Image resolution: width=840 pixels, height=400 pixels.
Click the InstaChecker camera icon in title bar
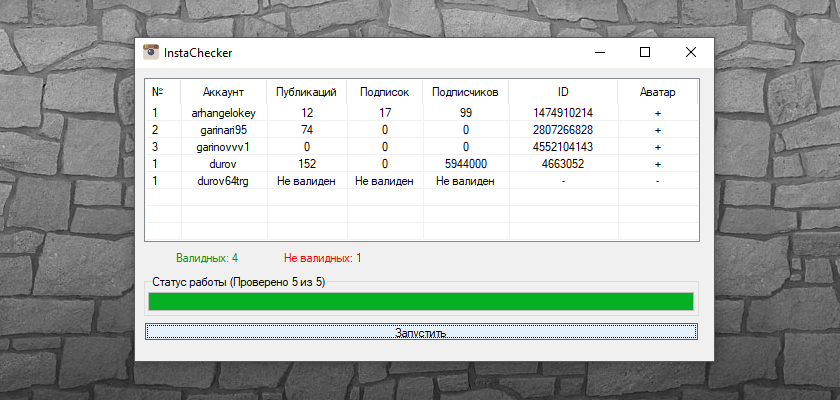click(151, 52)
